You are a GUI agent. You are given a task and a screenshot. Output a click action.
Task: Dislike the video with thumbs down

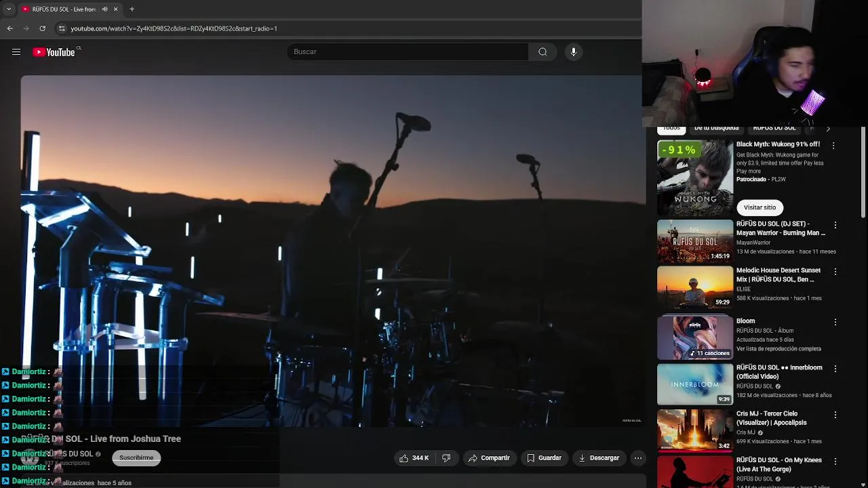446,458
